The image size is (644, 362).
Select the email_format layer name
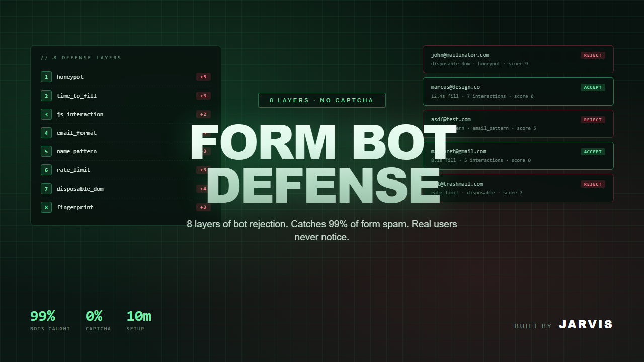click(76, 133)
